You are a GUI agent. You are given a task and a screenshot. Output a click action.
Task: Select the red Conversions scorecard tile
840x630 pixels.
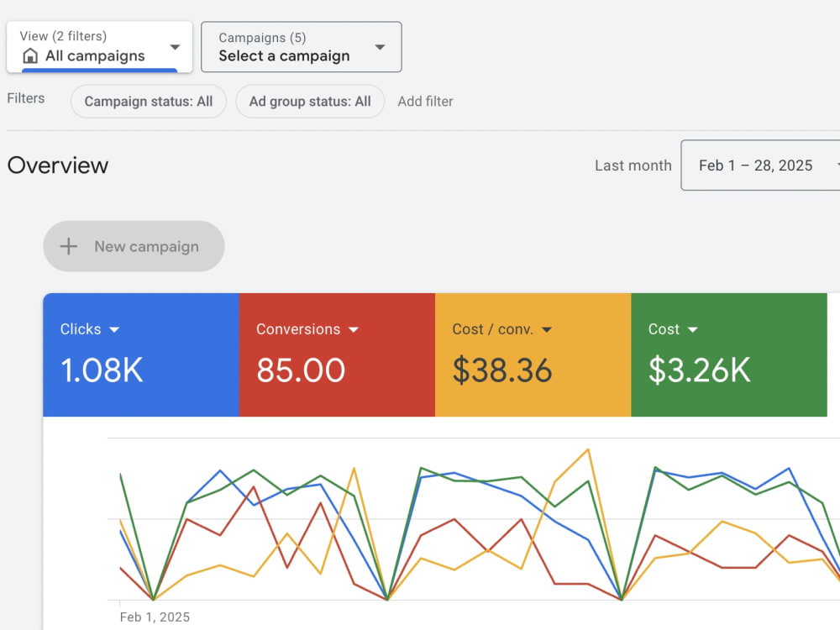(x=337, y=354)
